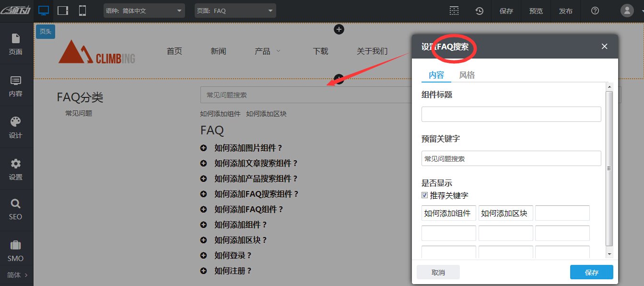Click the 组件标题 input field

511,114
